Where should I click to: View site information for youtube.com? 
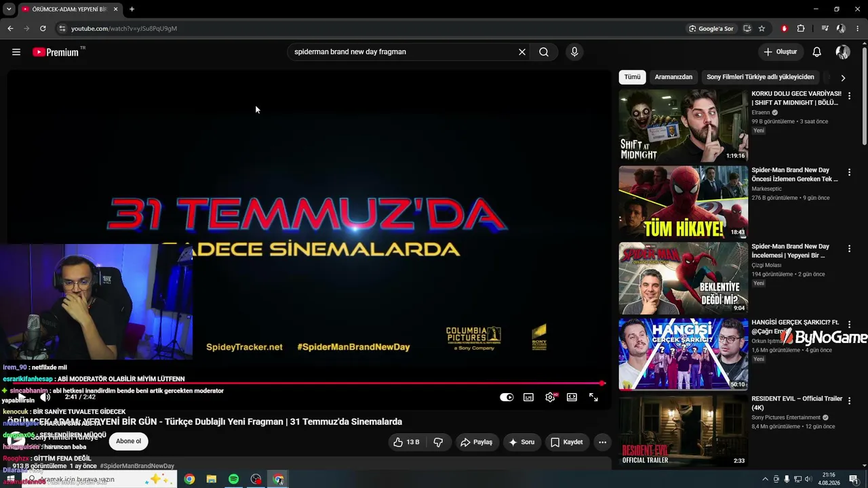(62, 28)
